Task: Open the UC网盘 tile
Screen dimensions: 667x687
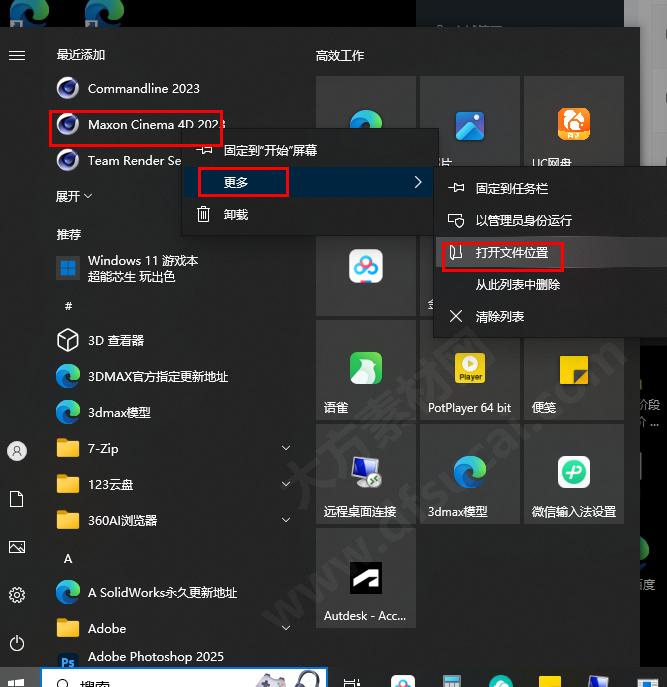Action: (574, 121)
